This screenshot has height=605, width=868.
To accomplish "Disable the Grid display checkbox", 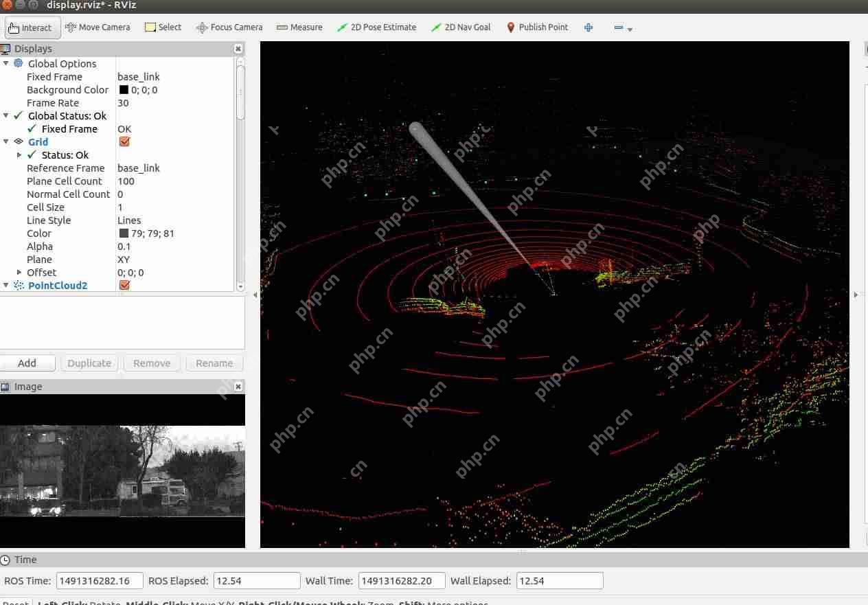I will pos(124,142).
